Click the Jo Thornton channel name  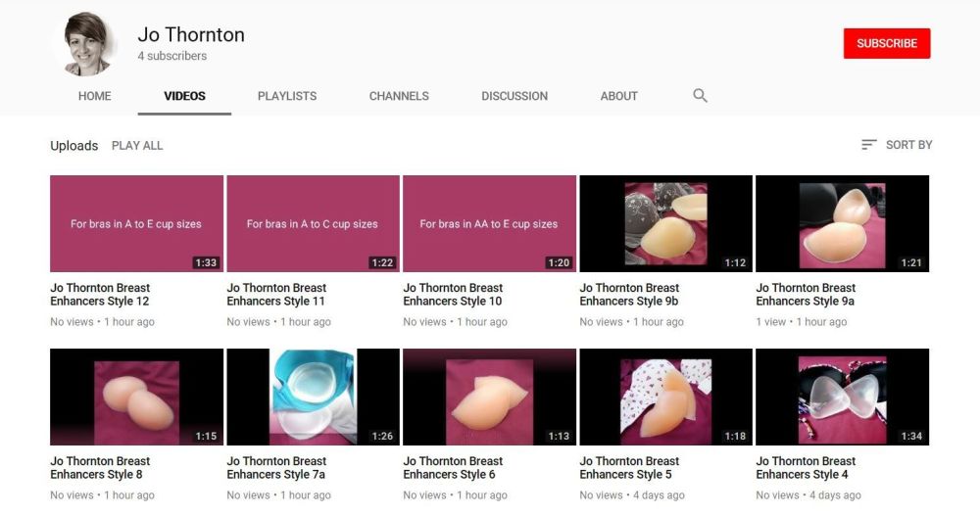pyautogui.click(x=191, y=34)
